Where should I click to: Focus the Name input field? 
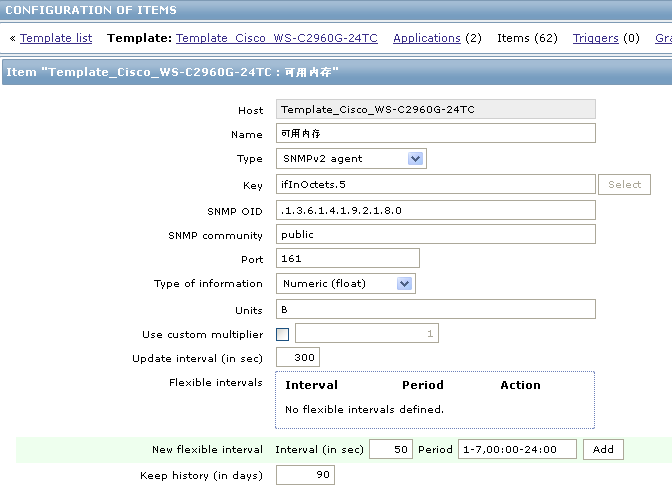(436, 133)
